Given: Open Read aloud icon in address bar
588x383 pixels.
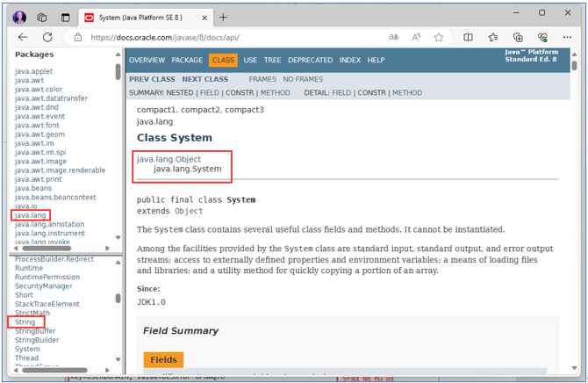Looking at the screenshot, I should click(x=416, y=37).
